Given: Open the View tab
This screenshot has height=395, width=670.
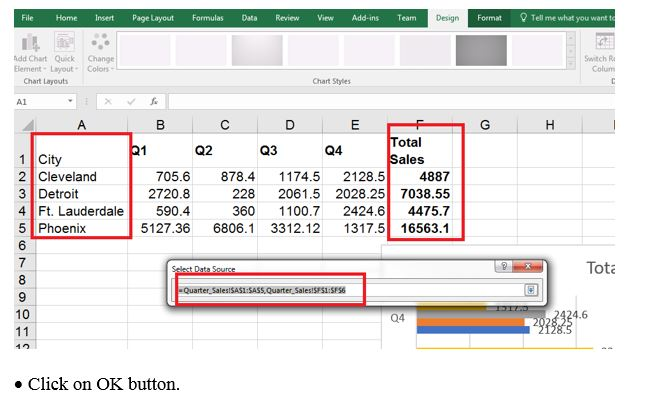Looking at the screenshot, I should point(325,18).
